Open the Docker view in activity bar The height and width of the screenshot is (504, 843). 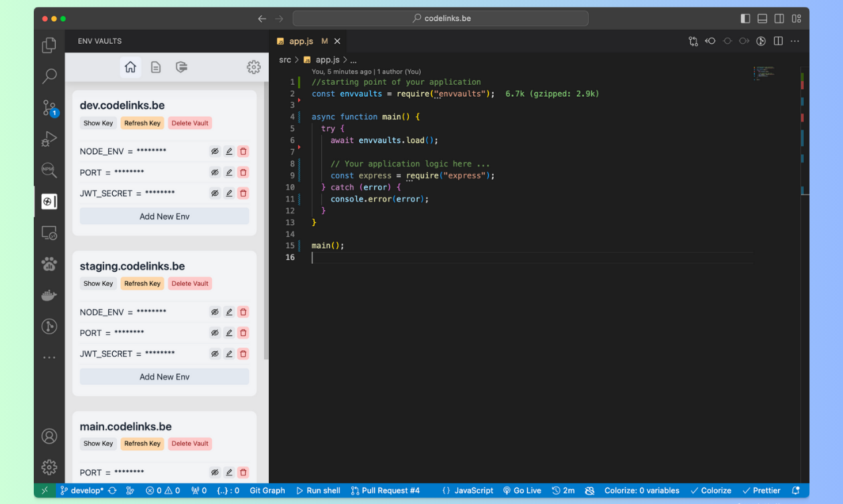point(49,295)
